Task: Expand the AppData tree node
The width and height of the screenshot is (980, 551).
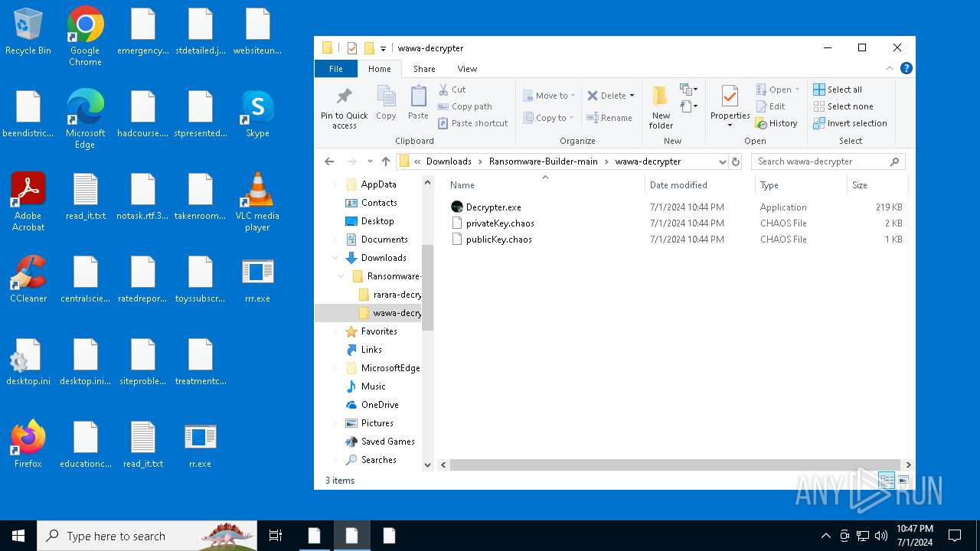Action: pyautogui.click(x=335, y=184)
